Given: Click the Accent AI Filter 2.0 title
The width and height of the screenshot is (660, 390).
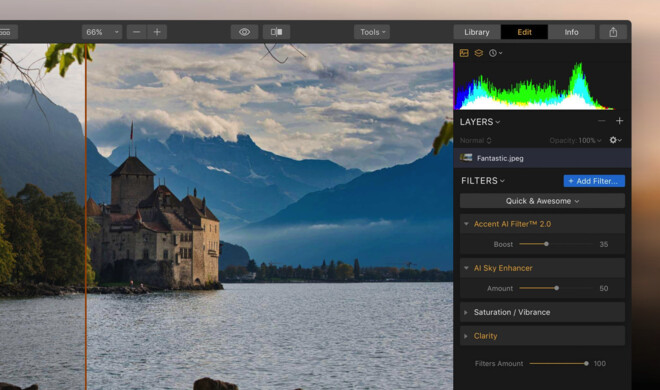Looking at the screenshot, I should [512, 224].
